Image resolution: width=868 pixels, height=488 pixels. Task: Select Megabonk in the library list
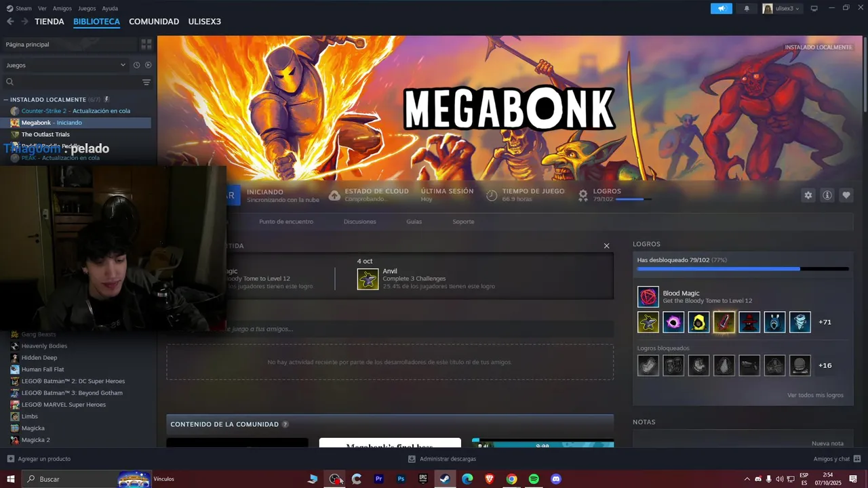pos(76,123)
